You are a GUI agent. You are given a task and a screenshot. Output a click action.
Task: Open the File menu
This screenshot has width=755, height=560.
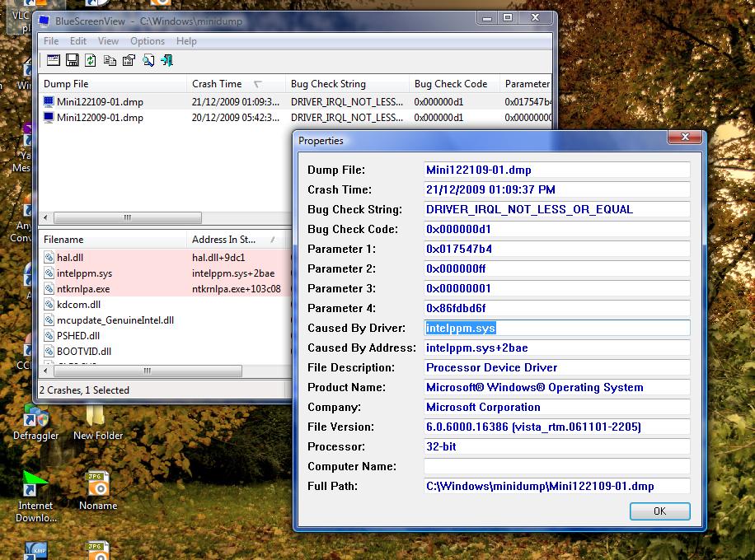[51, 41]
